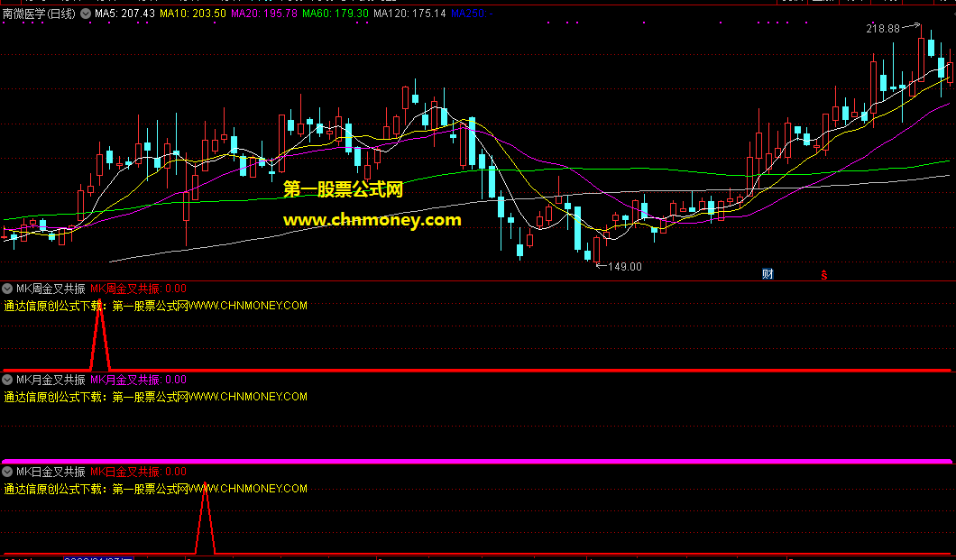Click the MA5: 207.43 label
Viewport: 956px width, 560px height.
pyautogui.click(x=124, y=14)
